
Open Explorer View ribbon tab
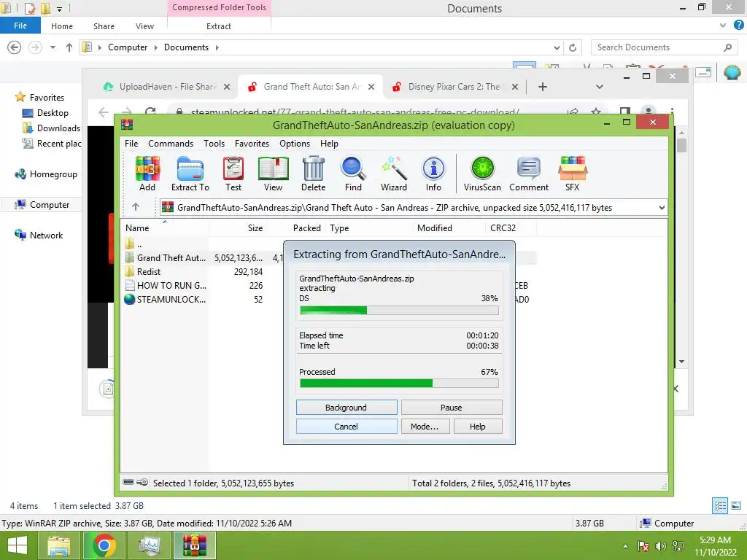[x=144, y=26]
